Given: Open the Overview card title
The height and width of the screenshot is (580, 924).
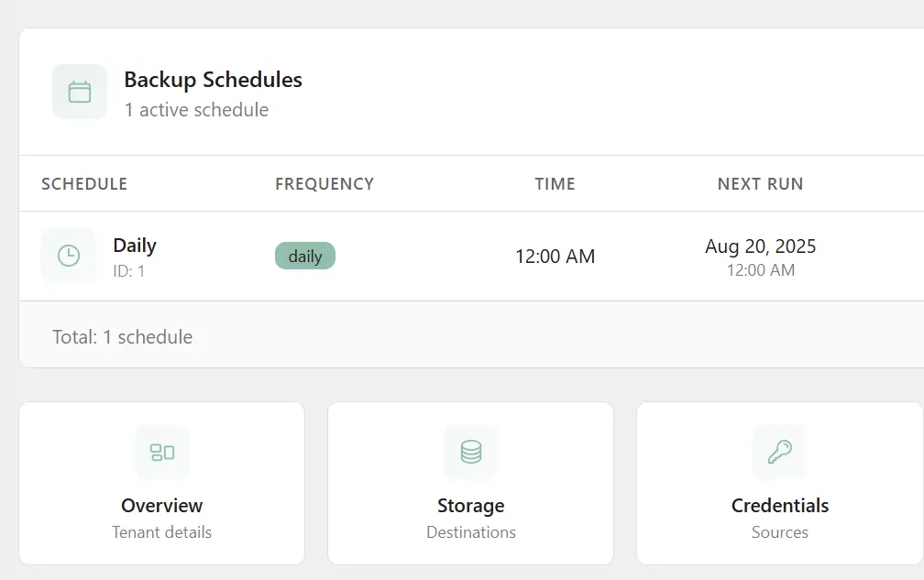Looking at the screenshot, I should pyautogui.click(x=162, y=506).
